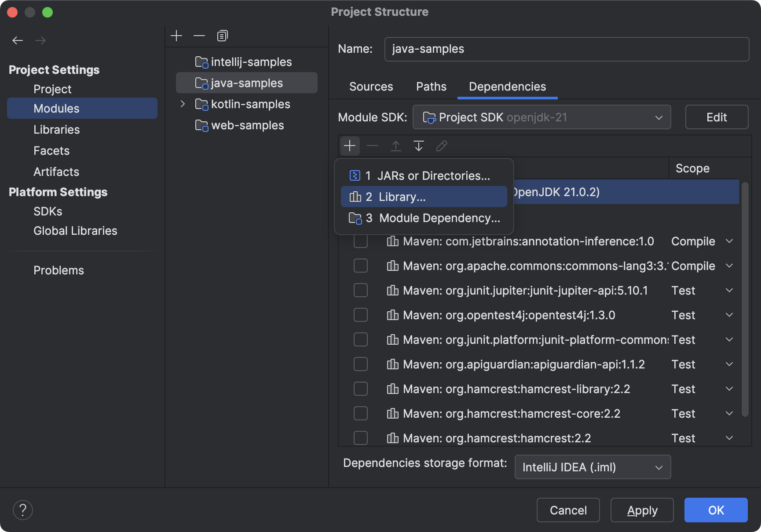Expand the kotlin-samples module tree node
The width and height of the screenshot is (761, 532).
(x=183, y=104)
